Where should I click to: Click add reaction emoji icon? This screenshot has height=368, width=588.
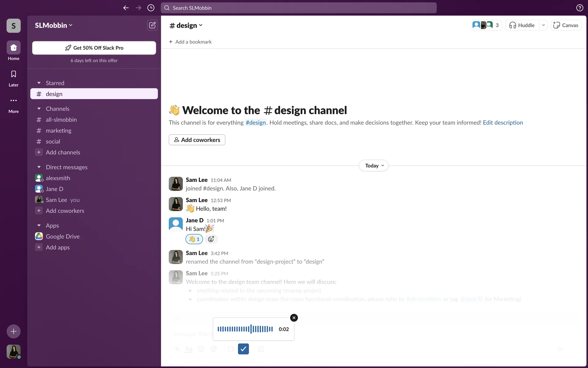211,239
